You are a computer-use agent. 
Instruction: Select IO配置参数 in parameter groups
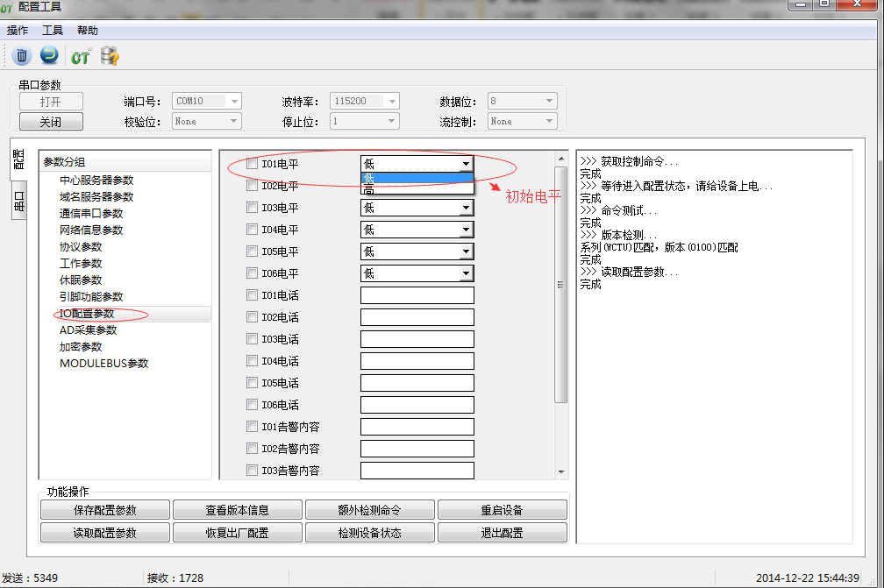click(87, 314)
